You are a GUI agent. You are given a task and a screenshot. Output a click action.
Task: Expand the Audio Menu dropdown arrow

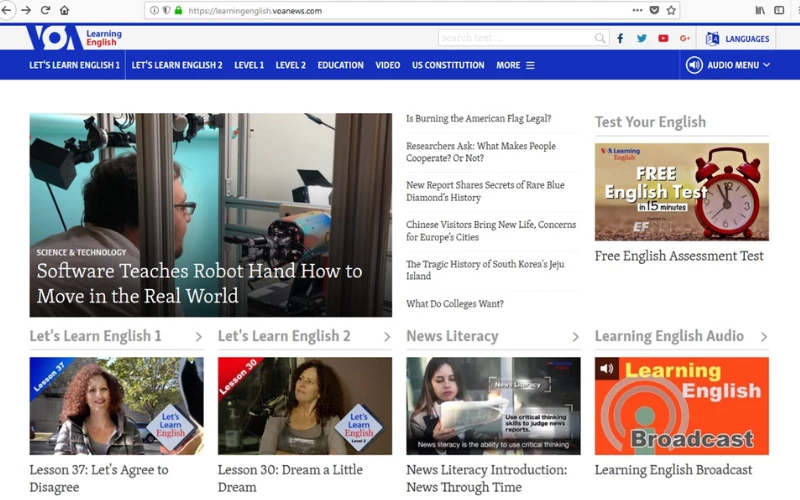(x=766, y=65)
